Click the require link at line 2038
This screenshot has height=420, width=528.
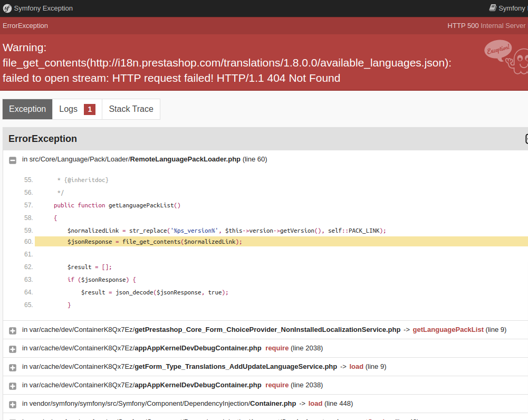pos(277,348)
